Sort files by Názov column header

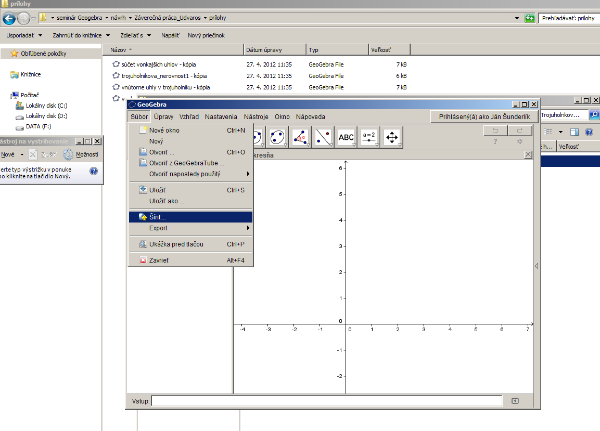pyautogui.click(x=173, y=50)
